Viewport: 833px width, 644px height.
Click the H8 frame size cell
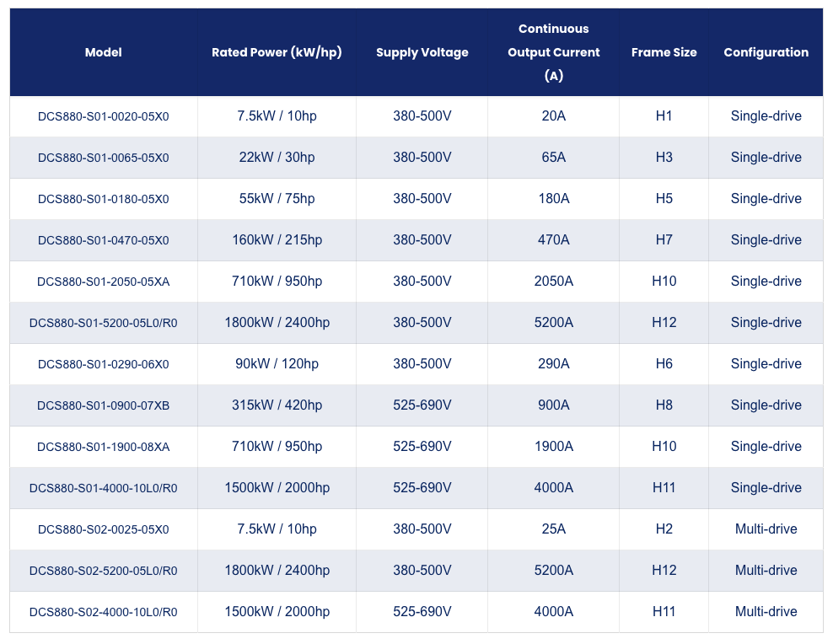click(x=664, y=405)
